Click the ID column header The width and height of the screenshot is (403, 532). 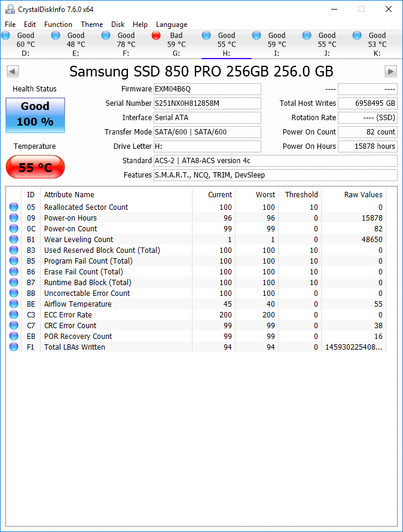pos(30,194)
